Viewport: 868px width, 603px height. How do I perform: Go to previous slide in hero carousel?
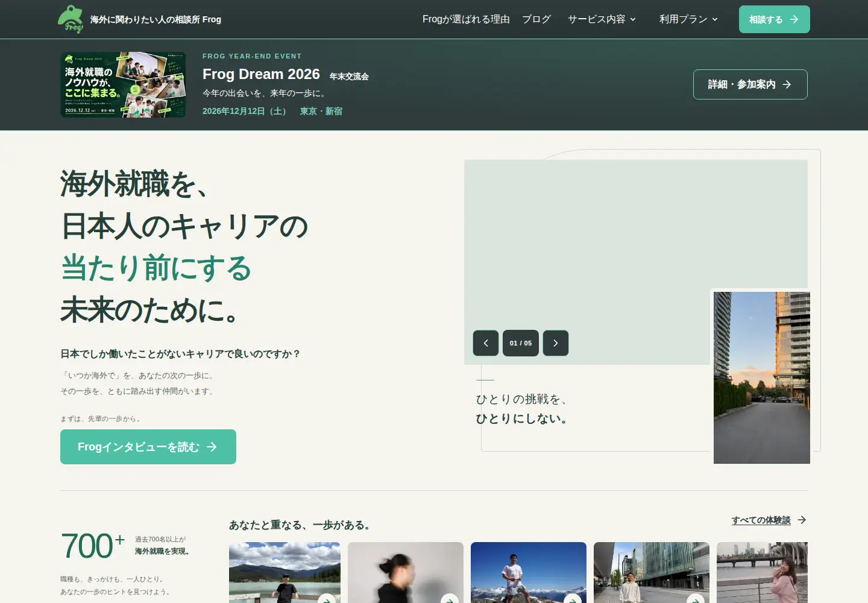[x=486, y=343]
